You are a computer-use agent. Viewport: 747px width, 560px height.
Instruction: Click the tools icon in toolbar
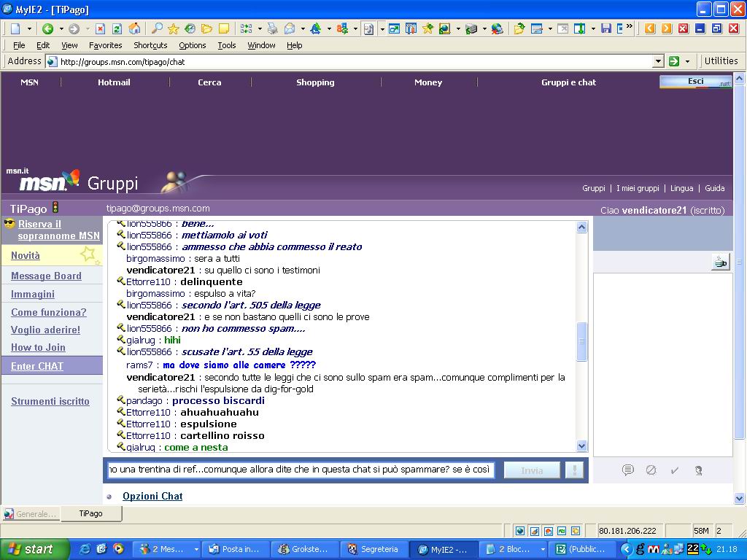click(411, 29)
